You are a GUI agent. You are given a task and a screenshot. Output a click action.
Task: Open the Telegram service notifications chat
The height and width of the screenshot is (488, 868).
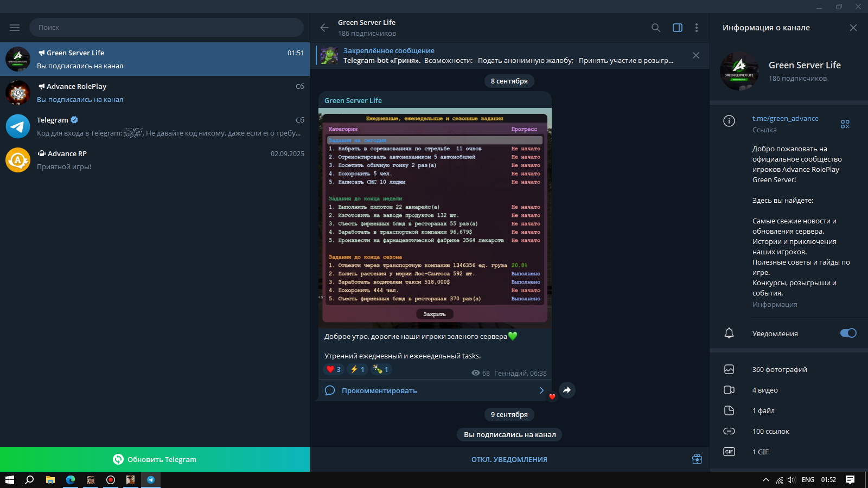(155, 126)
